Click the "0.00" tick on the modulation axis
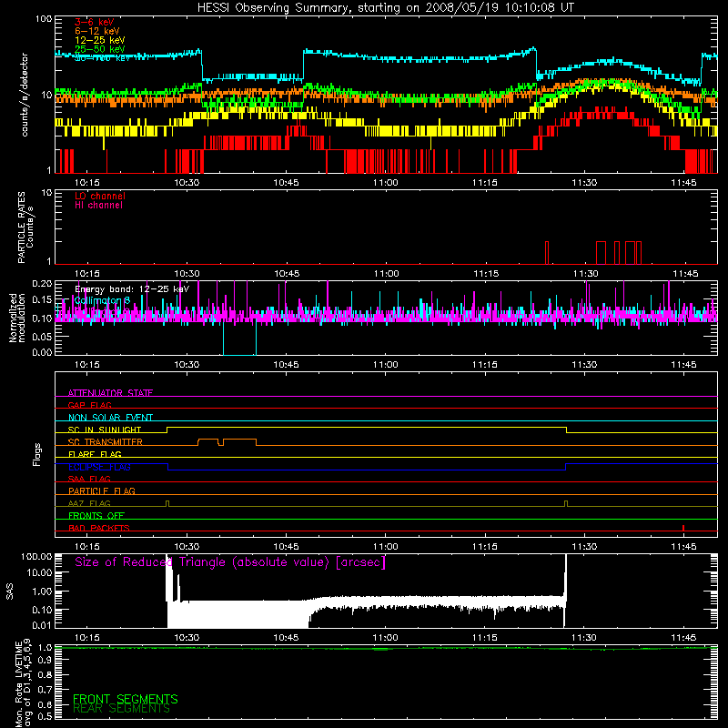Screen dimensions: 728x728 (42, 352)
